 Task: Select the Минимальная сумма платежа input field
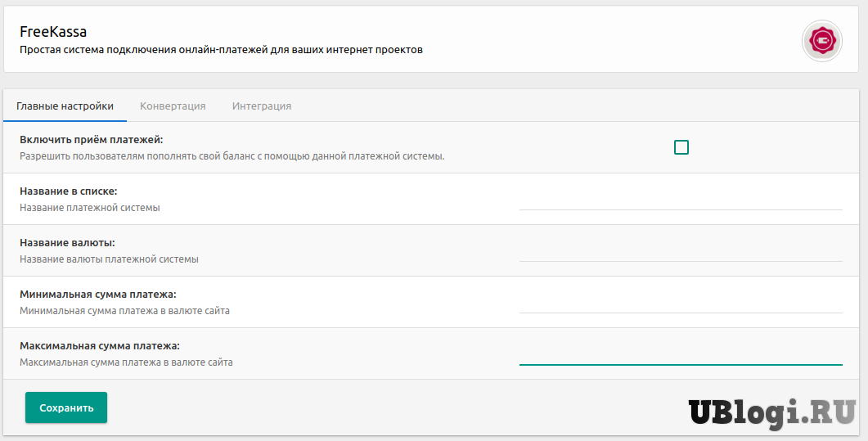680,303
